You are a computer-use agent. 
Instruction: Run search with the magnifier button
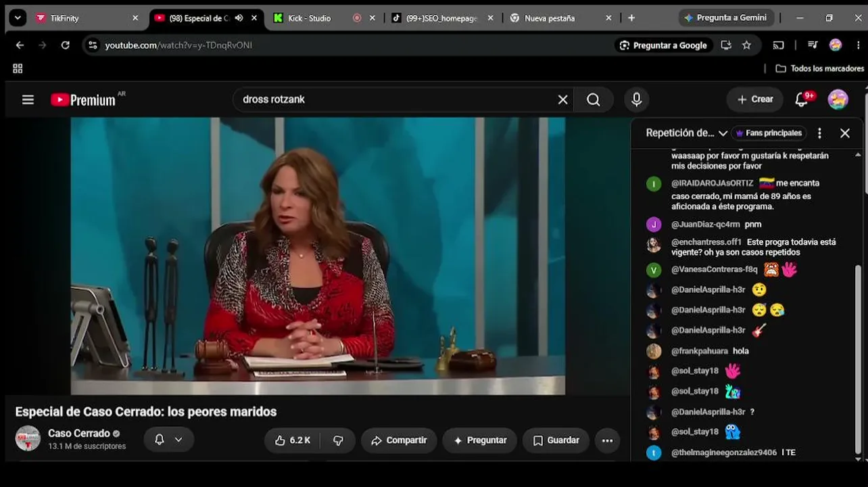pos(594,99)
